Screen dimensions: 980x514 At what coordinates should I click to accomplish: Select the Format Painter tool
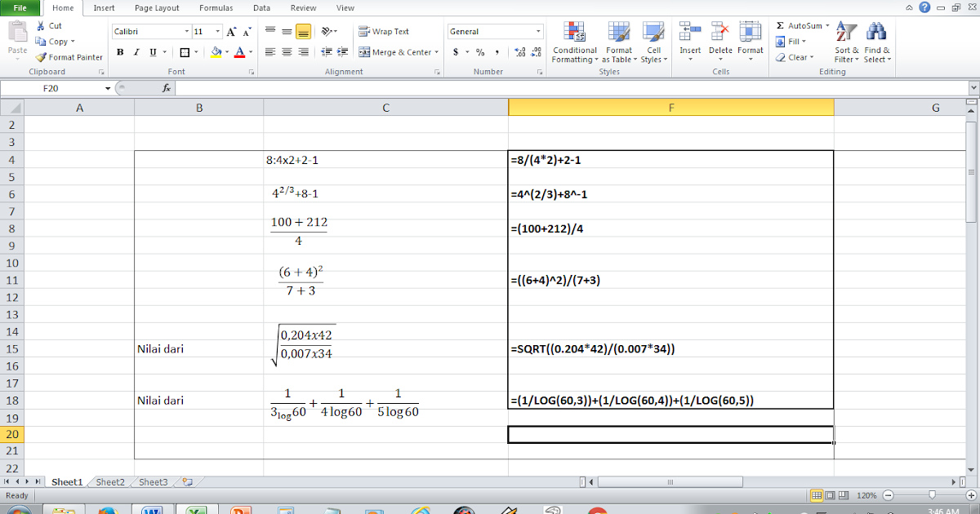[x=69, y=57]
